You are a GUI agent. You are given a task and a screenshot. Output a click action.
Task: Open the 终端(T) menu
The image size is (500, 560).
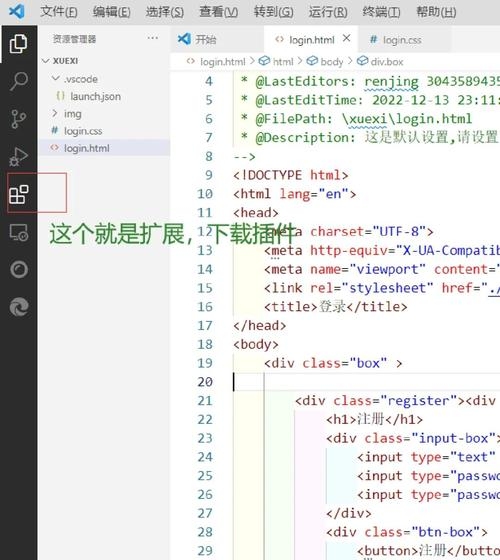click(x=381, y=12)
